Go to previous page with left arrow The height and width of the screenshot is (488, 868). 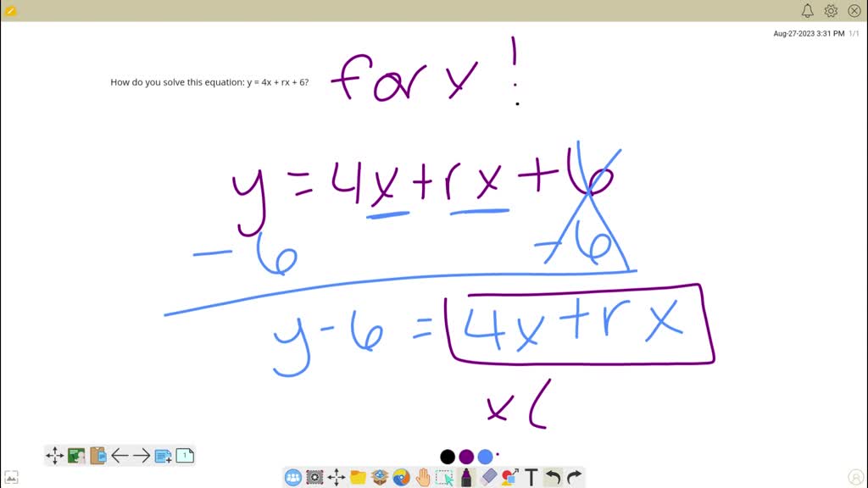[x=120, y=456]
